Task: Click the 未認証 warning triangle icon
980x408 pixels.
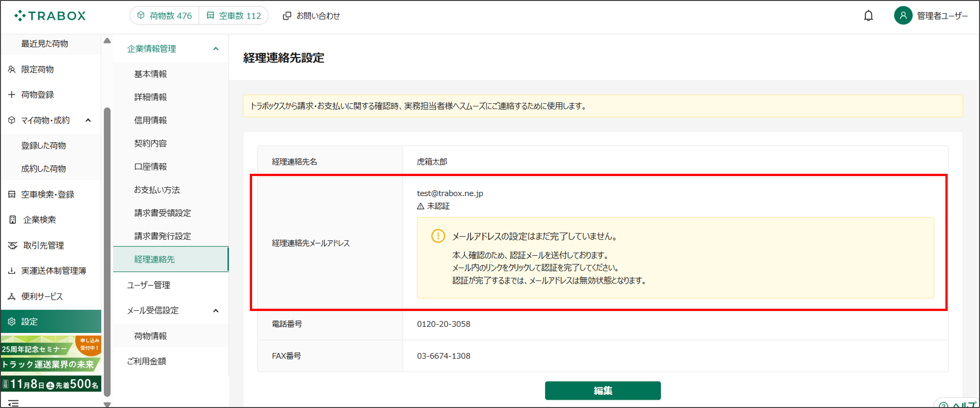Action: coord(420,206)
